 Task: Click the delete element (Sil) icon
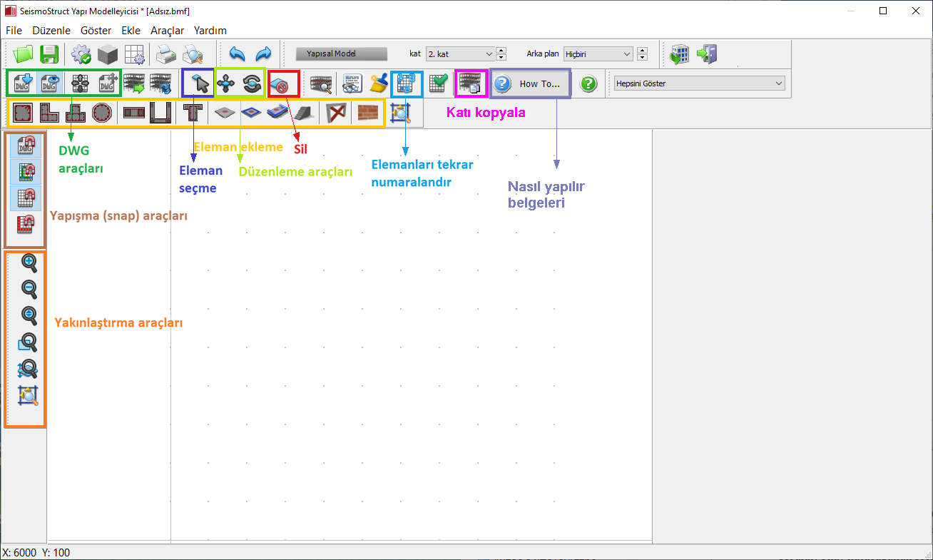click(282, 84)
